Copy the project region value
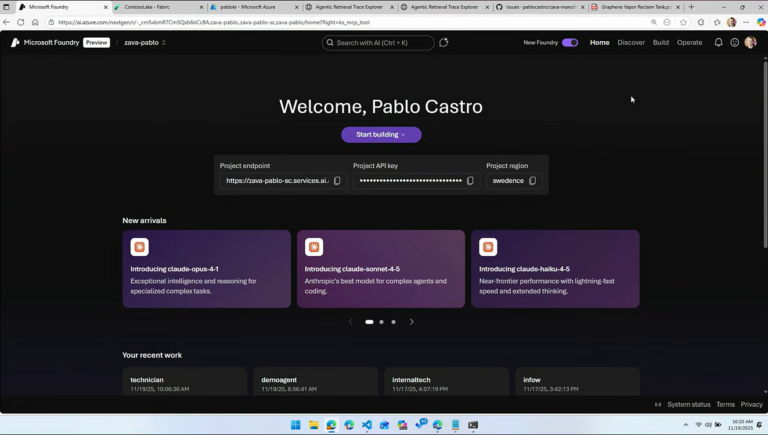This screenshot has width=768, height=435. (x=532, y=181)
